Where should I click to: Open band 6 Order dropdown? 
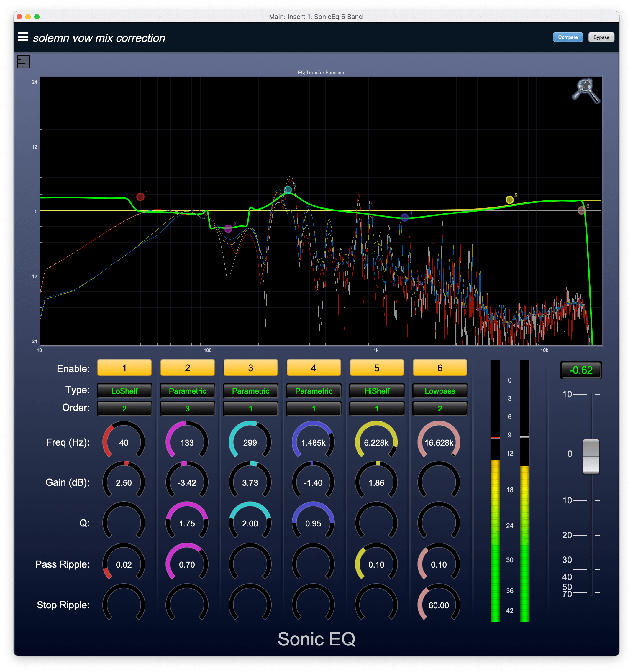click(440, 409)
